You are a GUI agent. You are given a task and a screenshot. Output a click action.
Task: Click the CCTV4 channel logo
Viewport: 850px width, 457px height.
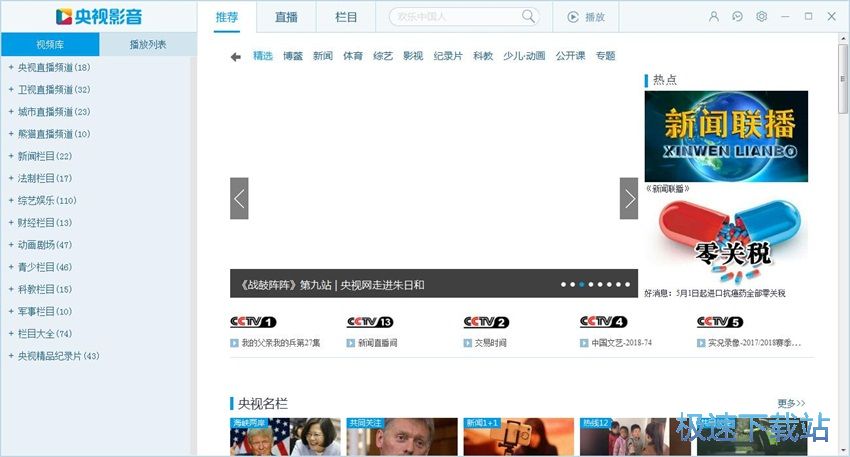point(603,322)
